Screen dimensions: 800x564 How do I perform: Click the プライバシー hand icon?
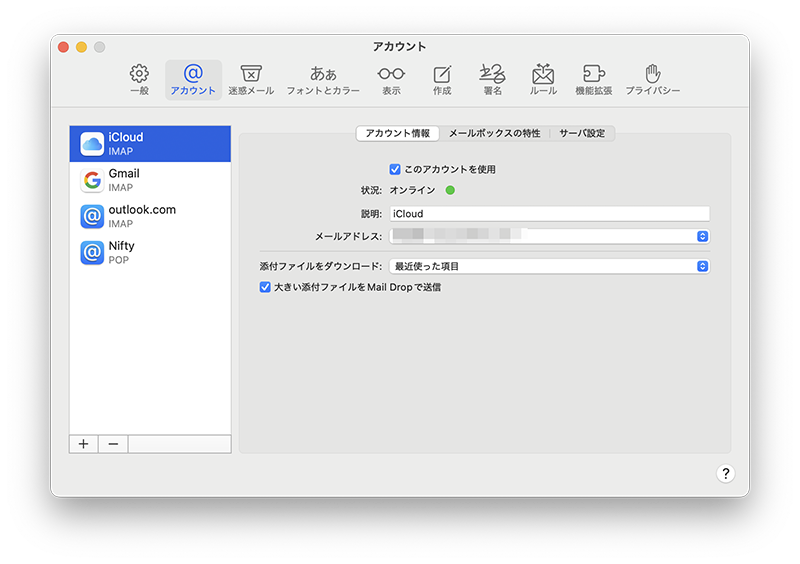point(653,79)
